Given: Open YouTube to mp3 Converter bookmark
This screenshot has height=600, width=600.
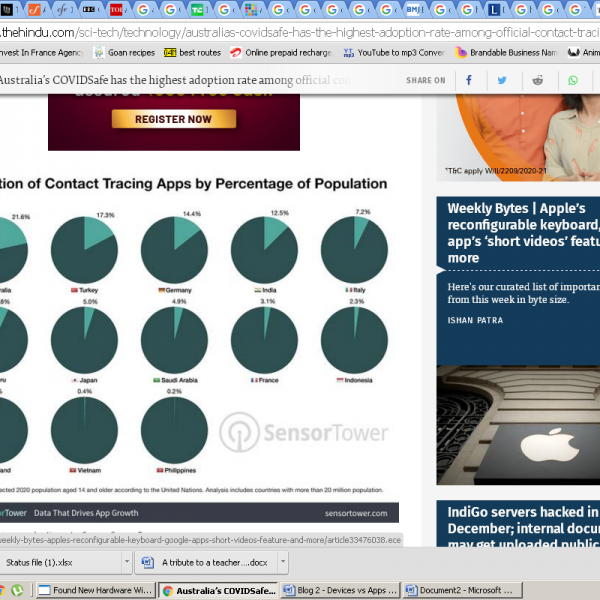Looking at the screenshot, I should (x=394, y=52).
